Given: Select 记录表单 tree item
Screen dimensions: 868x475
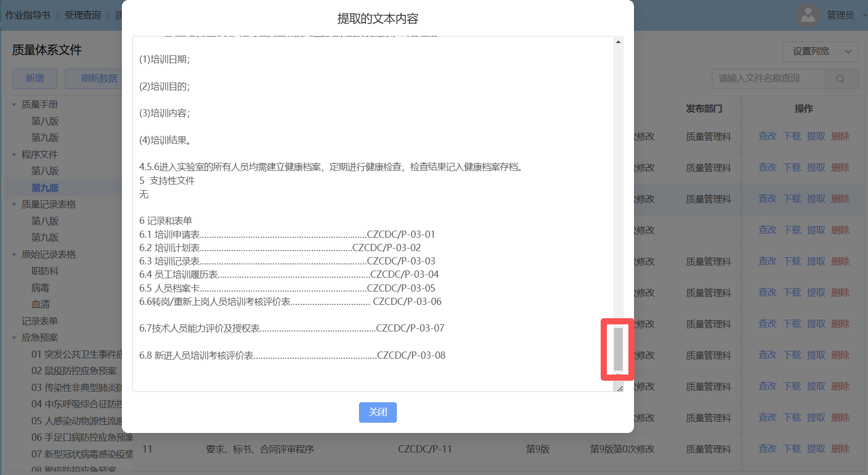Looking at the screenshot, I should [x=39, y=321].
